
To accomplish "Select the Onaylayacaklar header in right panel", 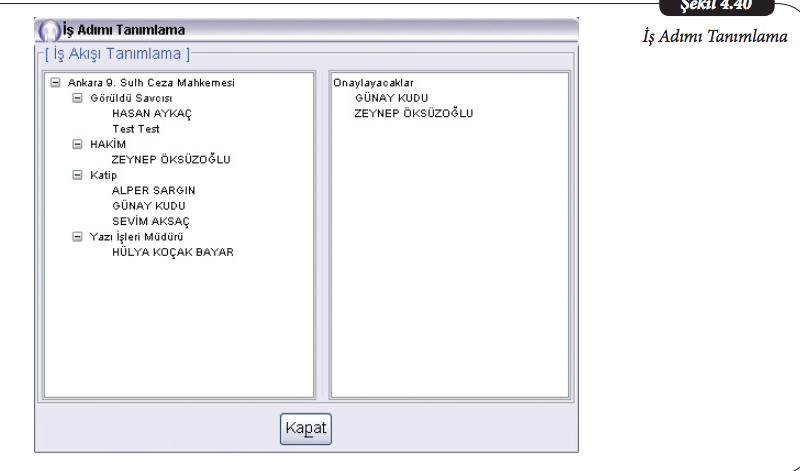I will tap(373, 83).
